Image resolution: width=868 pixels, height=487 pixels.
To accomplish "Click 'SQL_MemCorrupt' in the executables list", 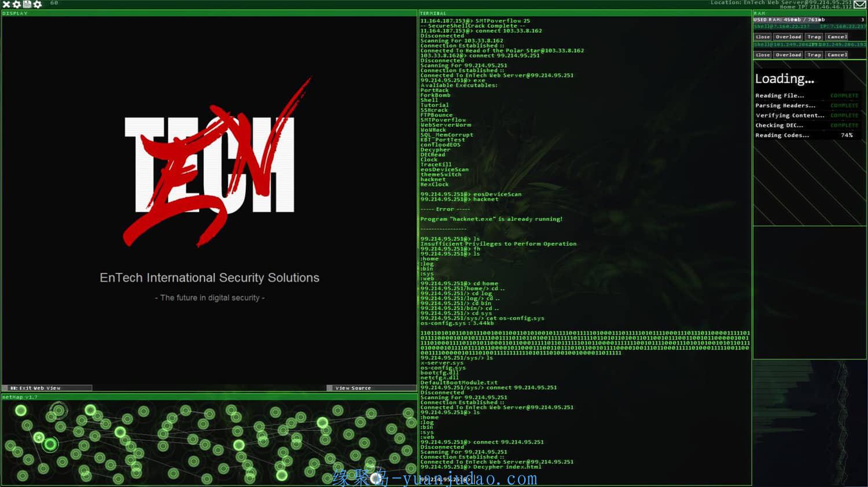I will pos(447,135).
